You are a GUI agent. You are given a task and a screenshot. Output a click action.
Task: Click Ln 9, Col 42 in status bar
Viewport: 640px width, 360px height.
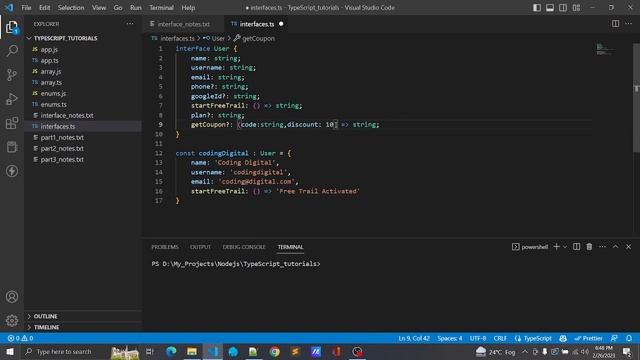(x=414, y=338)
